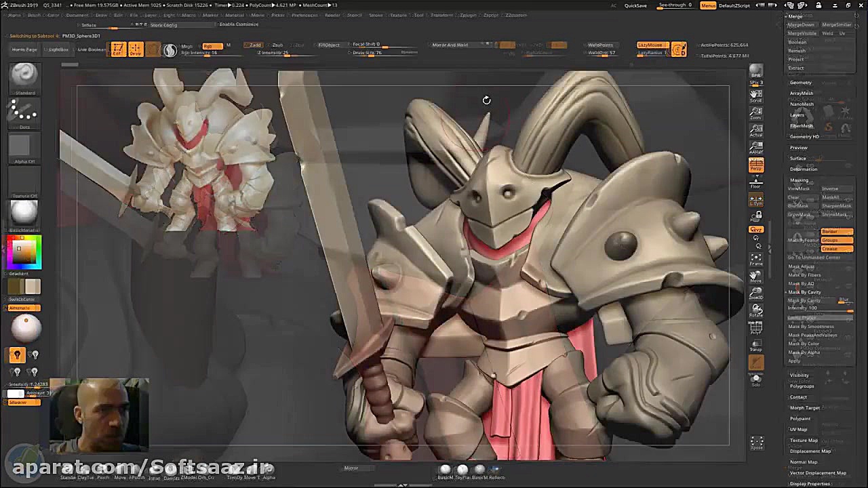
Task: Select the Standard brush icon
Action: (x=24, y=75)
